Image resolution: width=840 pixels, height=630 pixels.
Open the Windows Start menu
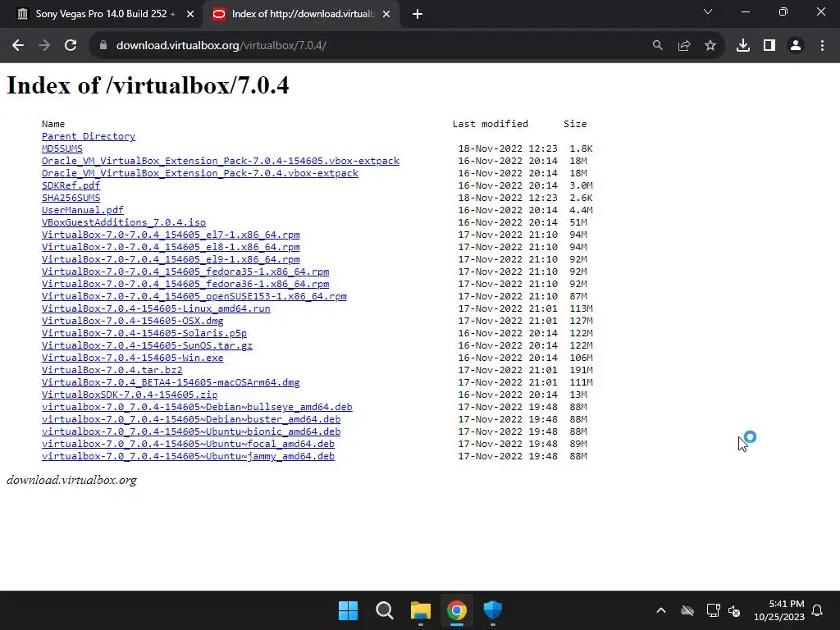point(348,610)
